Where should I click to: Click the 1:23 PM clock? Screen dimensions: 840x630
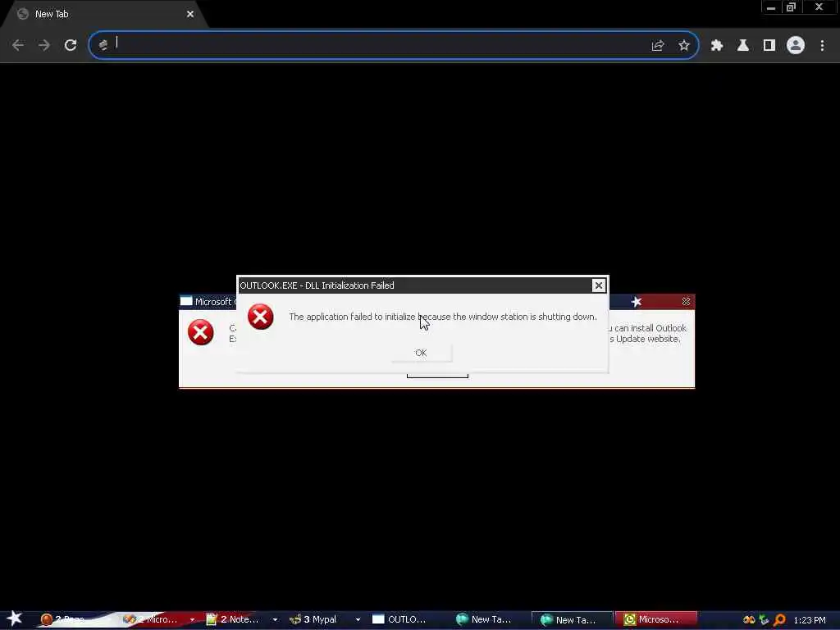[810, 620]
